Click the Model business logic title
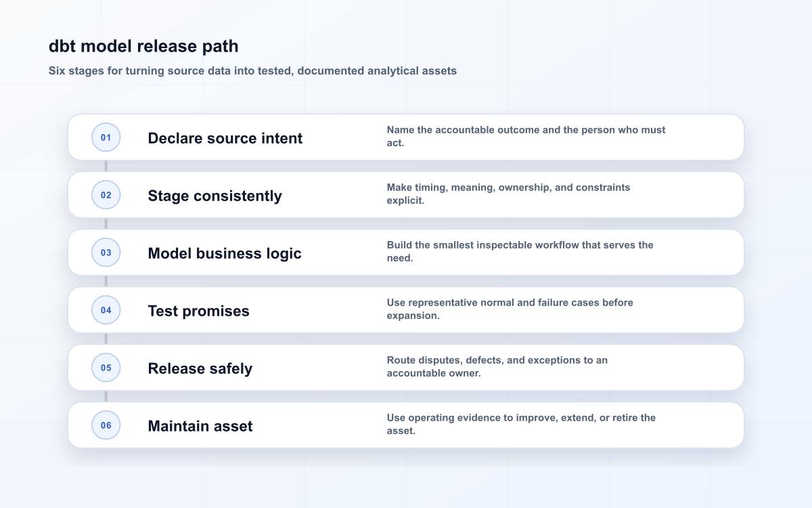This screenshot has width=812, height=508. click(225, 253)
